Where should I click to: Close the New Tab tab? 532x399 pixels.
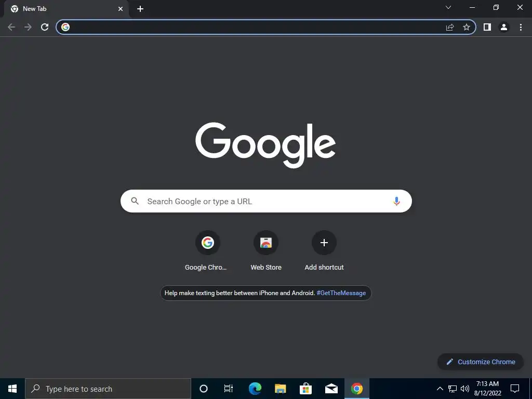point(121,9)
